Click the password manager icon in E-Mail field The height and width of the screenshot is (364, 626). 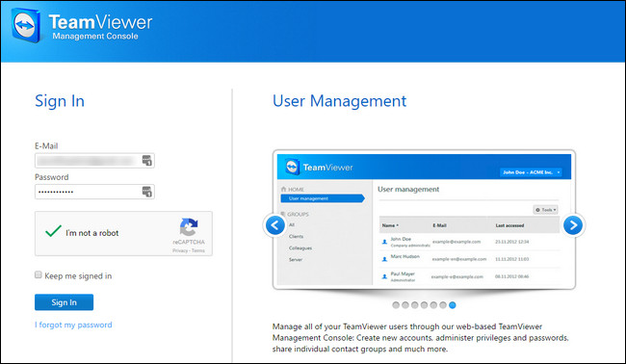click(x=147, y=161)
